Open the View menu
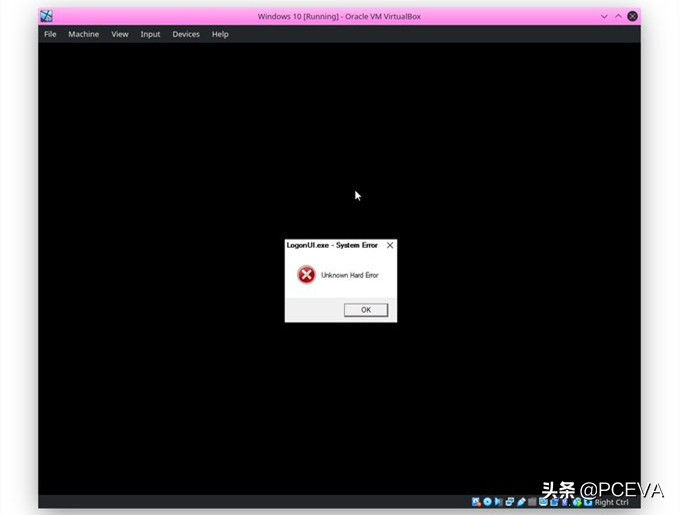This screenshot has height=515, width=679. (120, 34)
